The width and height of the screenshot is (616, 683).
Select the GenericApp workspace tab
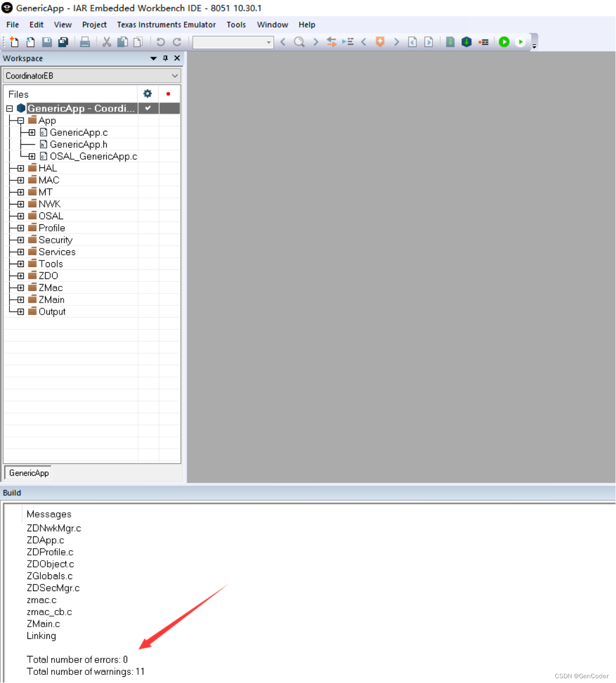click(28, 473)
